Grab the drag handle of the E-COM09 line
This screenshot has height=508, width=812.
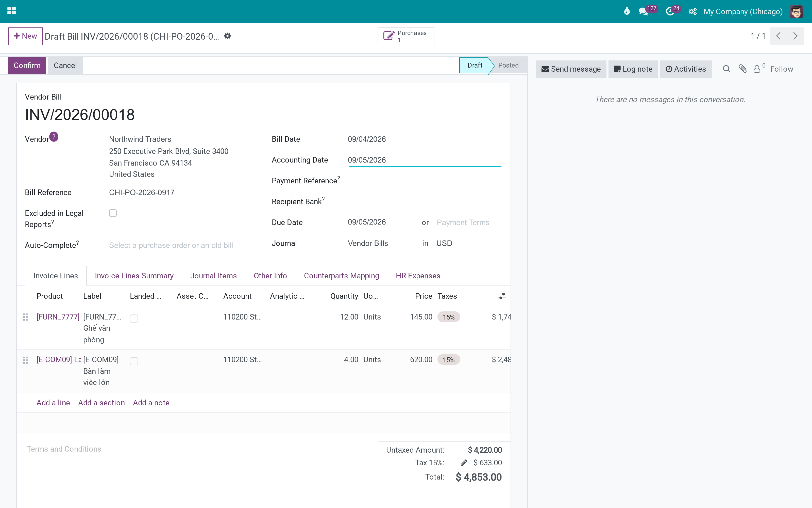tap(25, 360)
